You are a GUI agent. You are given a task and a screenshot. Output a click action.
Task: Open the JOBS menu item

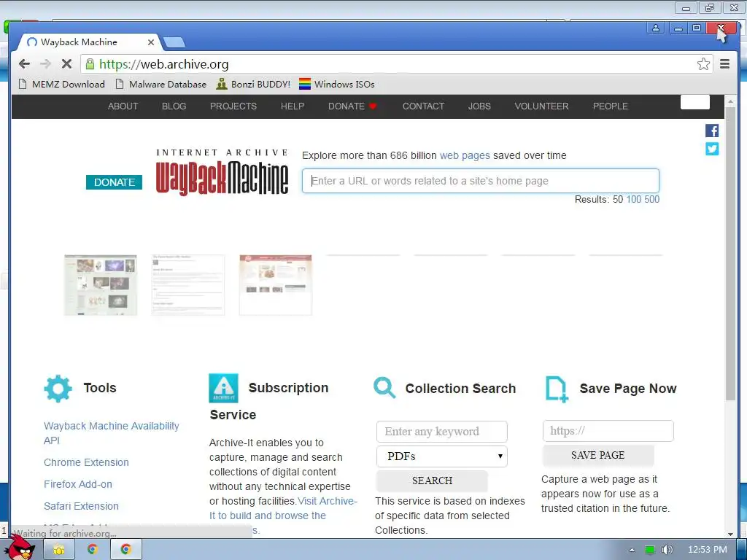(479, 106)
